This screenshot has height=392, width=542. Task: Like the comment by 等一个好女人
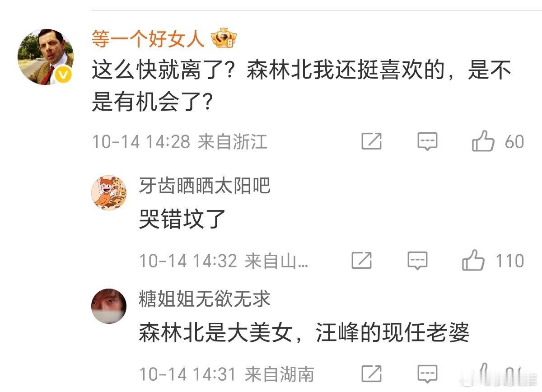[x=483, y=142]
